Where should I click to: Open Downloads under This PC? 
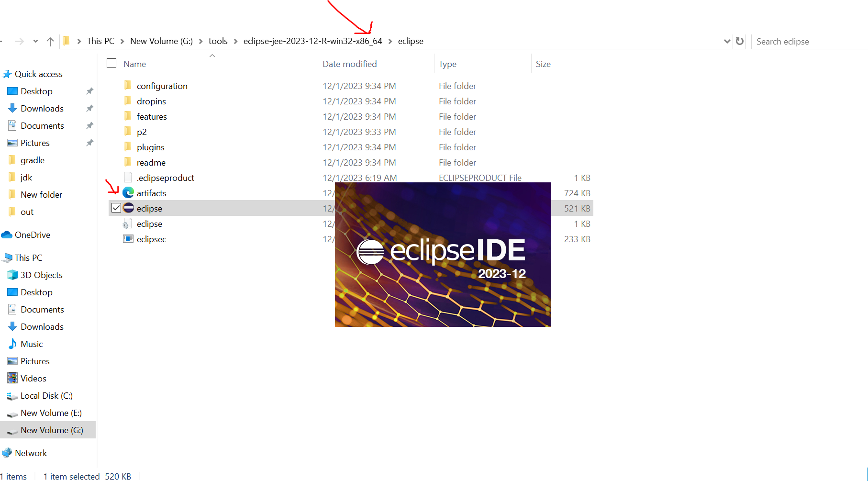click(x=42, y=327)
